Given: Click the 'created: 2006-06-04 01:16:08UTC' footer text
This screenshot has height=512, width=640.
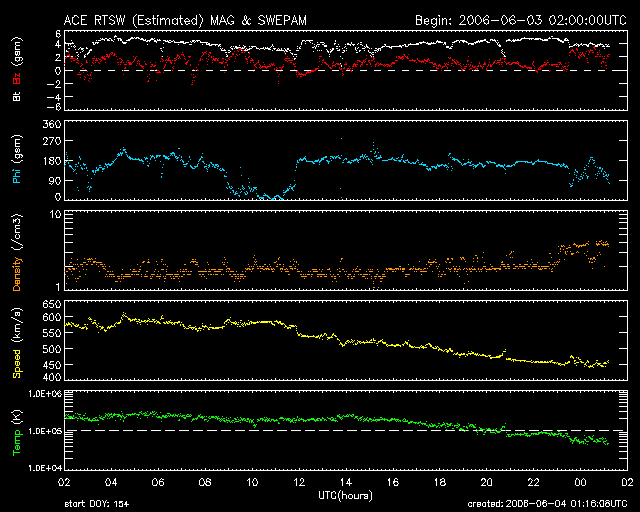Looking at the screenshot, I should [x=547, y=504].
